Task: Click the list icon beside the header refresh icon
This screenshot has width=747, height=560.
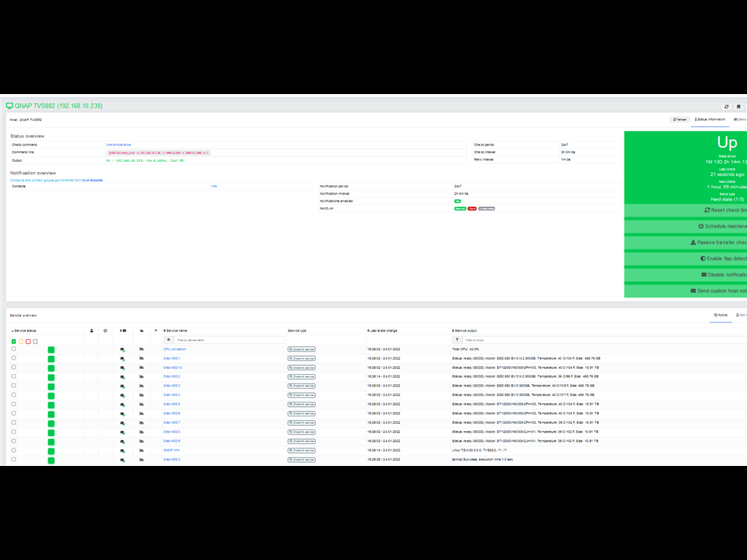Action: tap(738, 106)
